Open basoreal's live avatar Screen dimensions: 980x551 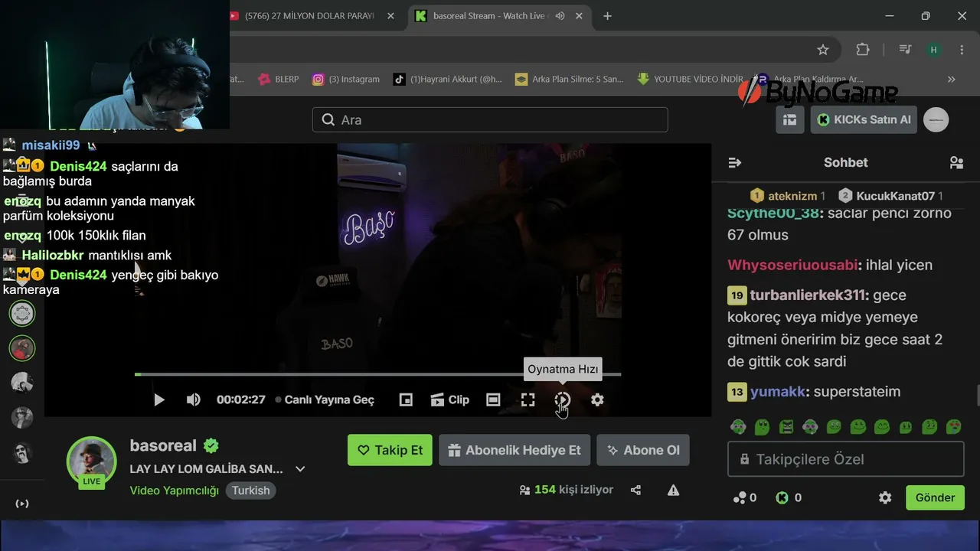point(92,462)
